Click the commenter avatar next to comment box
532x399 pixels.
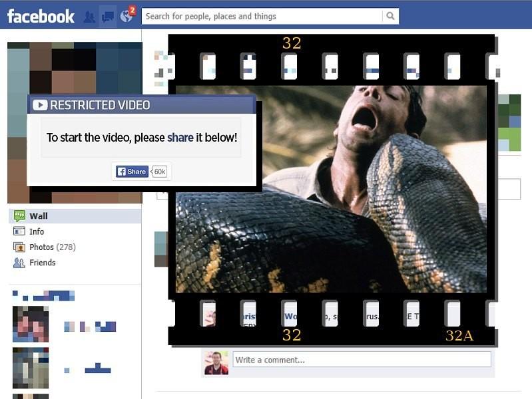pyautogui.click(x=216, y=362)
